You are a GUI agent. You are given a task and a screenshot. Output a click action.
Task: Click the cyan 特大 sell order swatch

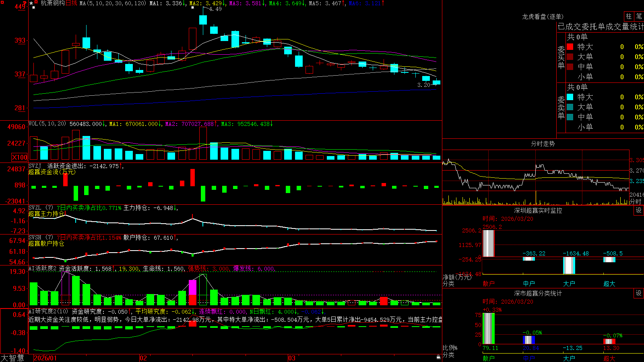570,97
